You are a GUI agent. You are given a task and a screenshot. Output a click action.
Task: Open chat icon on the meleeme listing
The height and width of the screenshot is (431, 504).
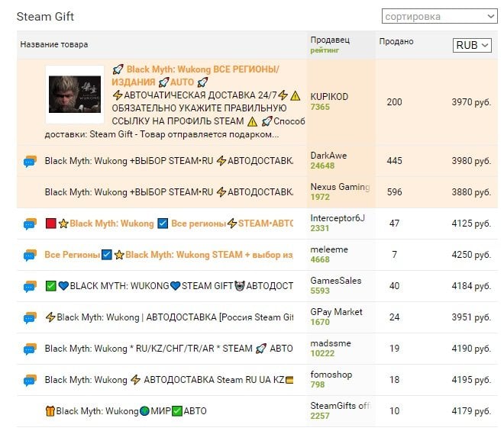pos(30,256)
